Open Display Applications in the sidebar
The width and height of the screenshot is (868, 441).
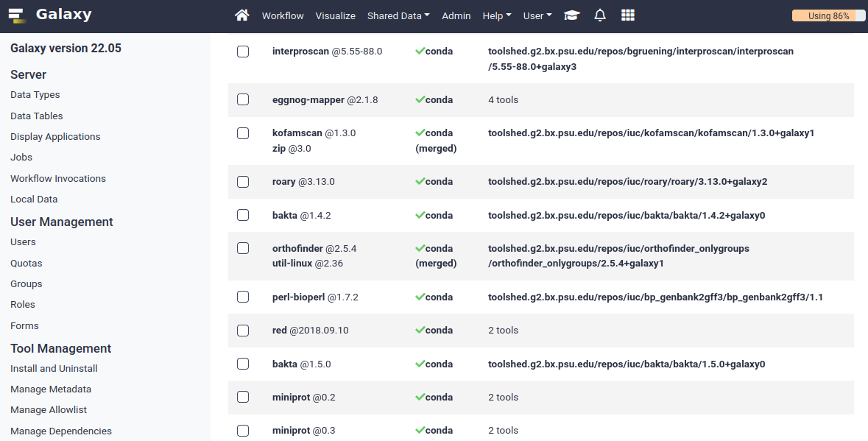point(55,137)
